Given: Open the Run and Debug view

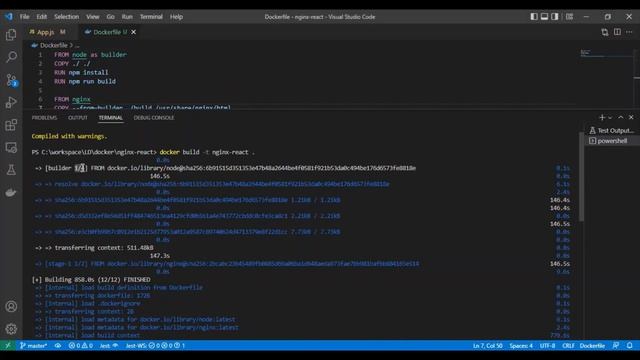Looking at the screenshot, I should click(11, 102).
